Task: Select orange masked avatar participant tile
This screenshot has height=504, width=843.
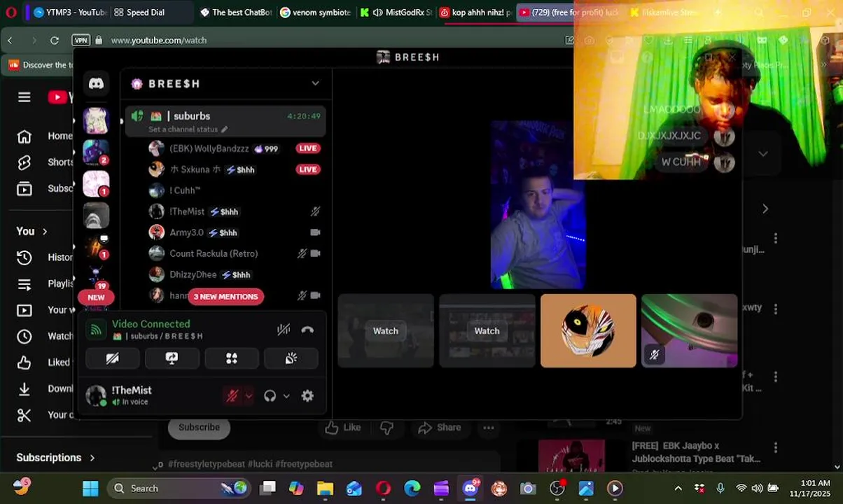Action: coord(588,330)
